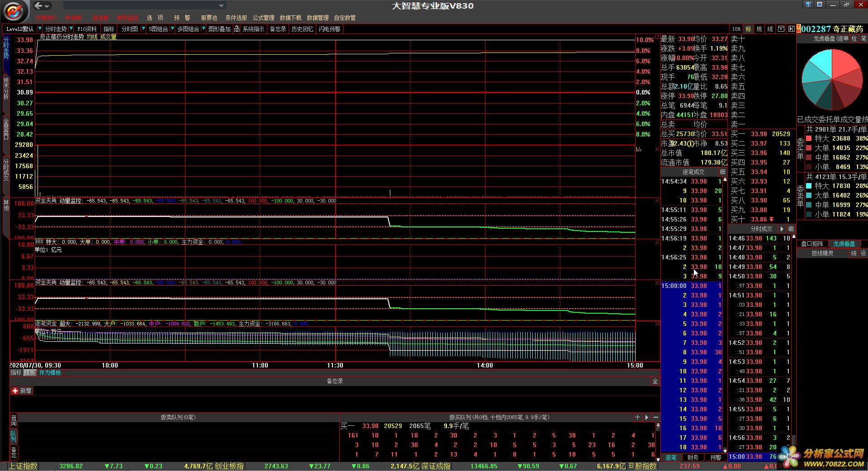Viewport: 868px width, 471px height.
Task: Toggle the 现 button in top bar
Action: click(759, 29)
